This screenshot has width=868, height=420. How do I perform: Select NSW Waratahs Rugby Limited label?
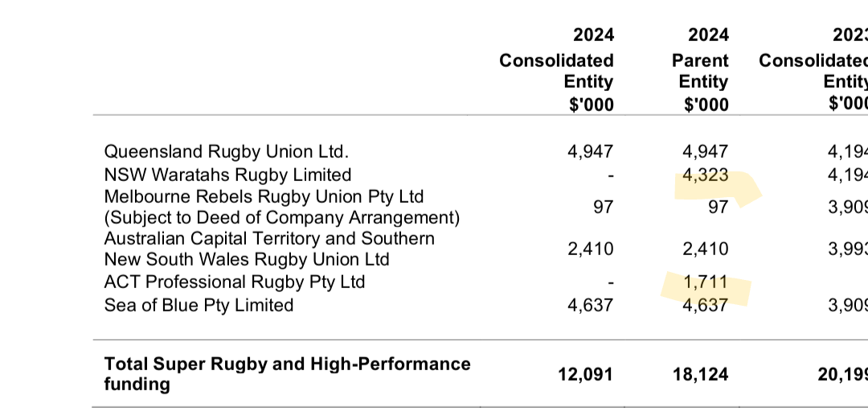[227, 175]
